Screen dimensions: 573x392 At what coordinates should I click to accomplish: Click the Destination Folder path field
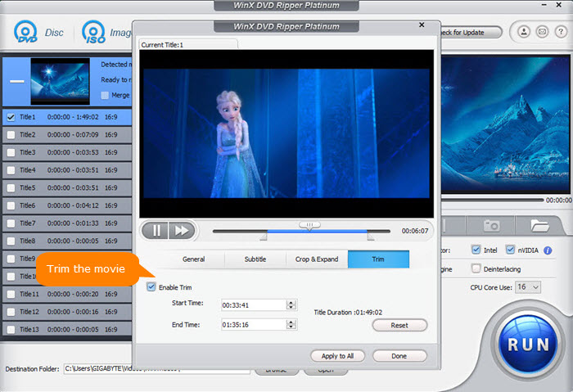click(157, 368)
